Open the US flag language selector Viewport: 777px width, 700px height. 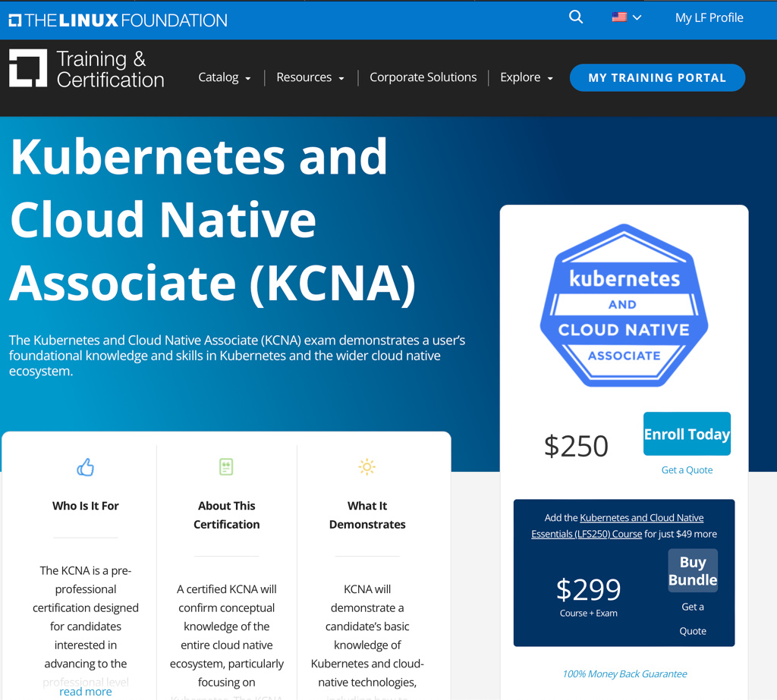(626, 17)
